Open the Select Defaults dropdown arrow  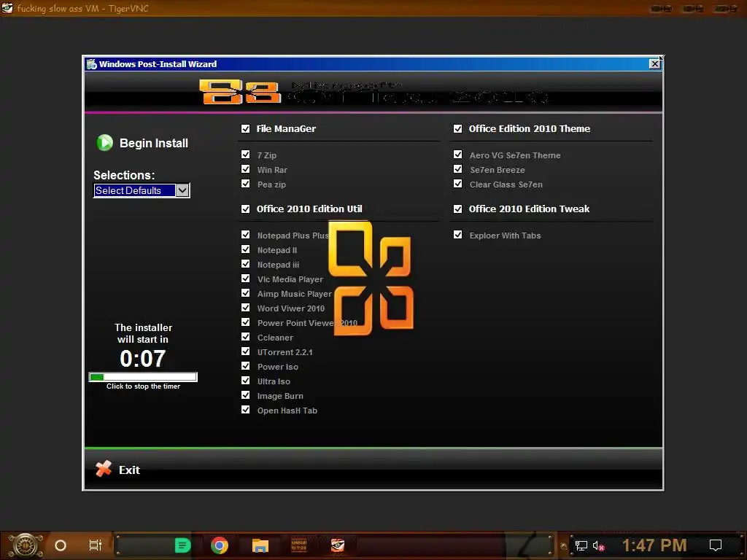coord(182,190)
